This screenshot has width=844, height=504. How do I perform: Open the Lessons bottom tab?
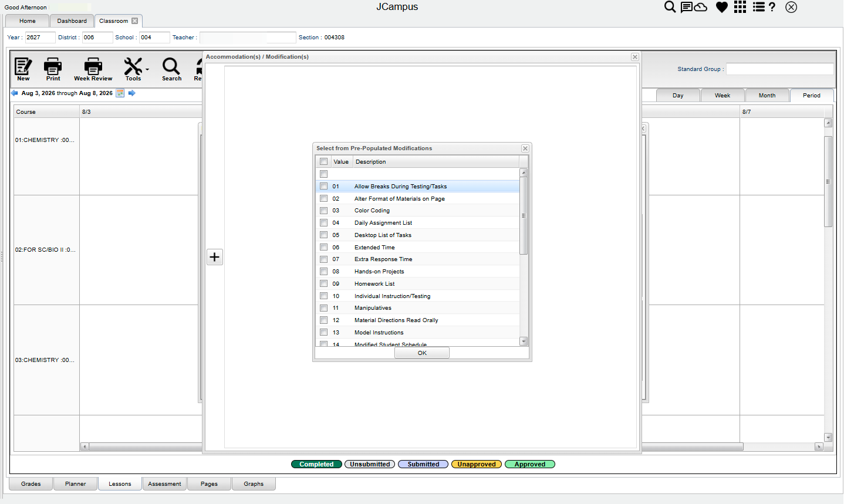(x=120, y=484)
